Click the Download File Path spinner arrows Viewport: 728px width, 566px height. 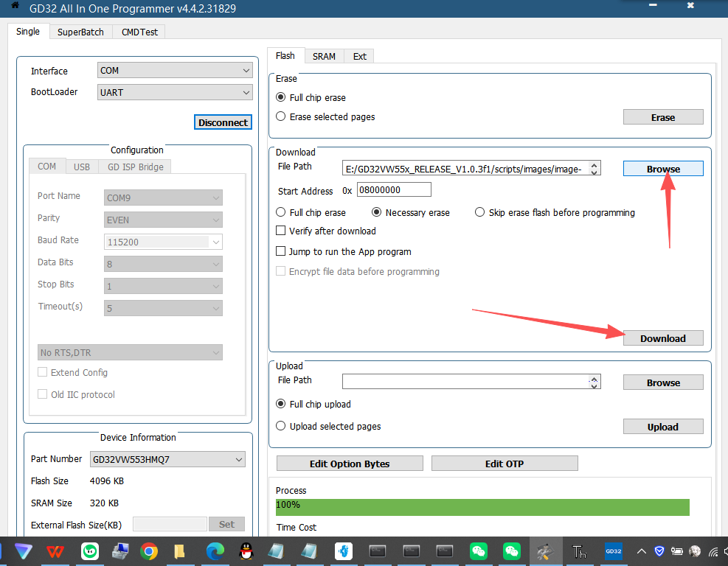point(594,169)
